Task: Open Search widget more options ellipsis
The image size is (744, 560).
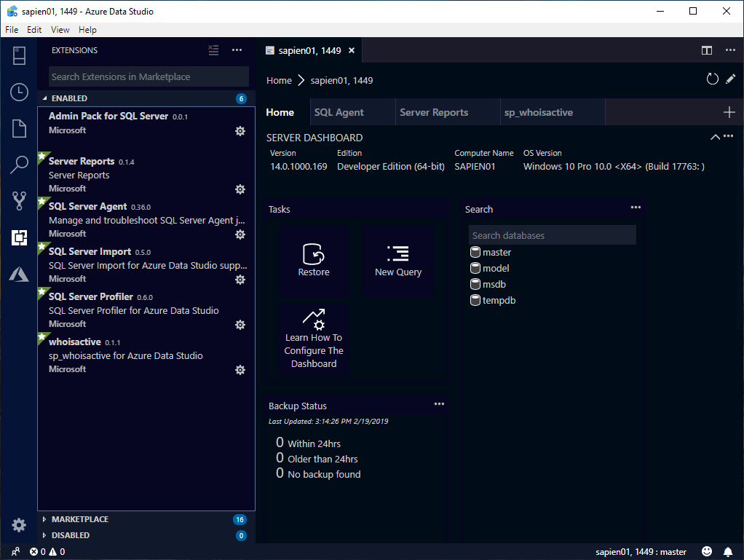Action: (x=636, y=208)
